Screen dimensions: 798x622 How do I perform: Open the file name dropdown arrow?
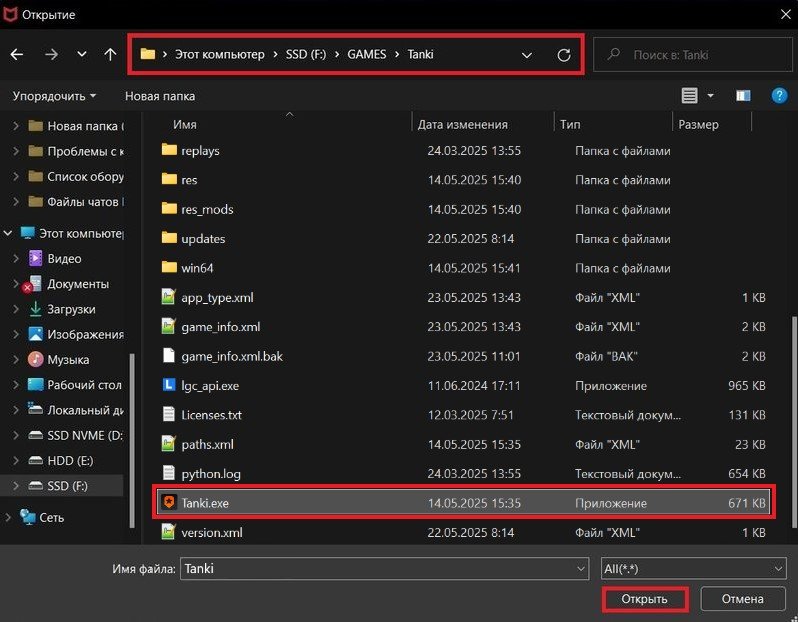[581, 569]
